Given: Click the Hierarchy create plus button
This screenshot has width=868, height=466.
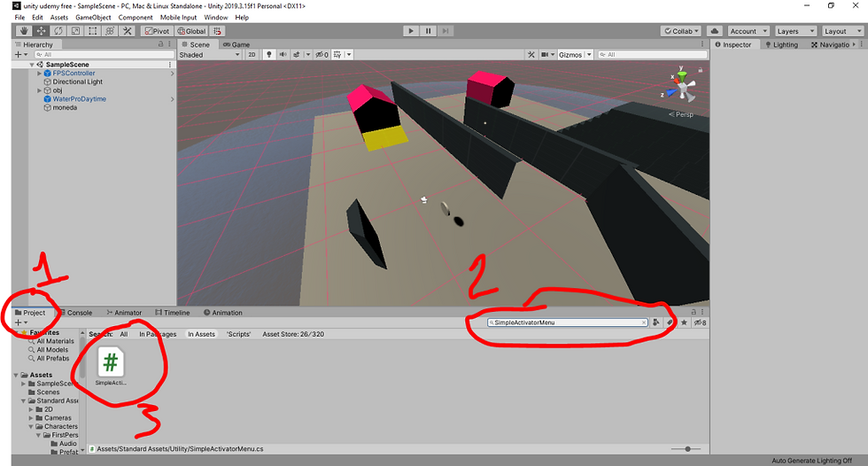Looking at the screenshot, I should click(x=20, y=54).
